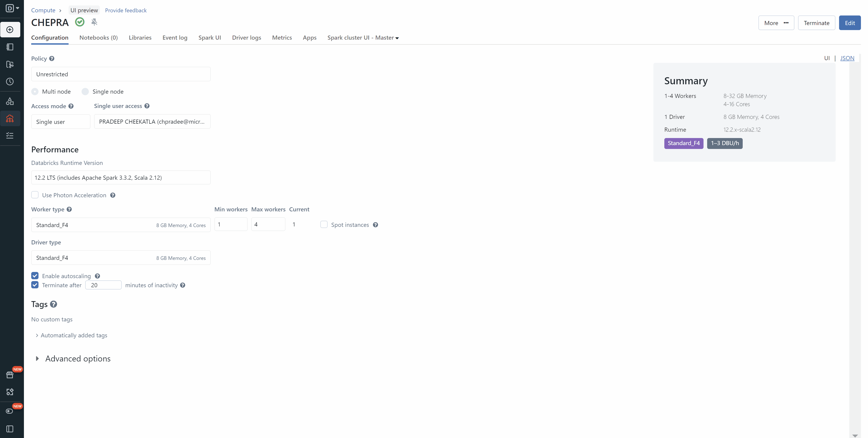Screen dimensions: 868x438
Task: Enable the Use Photon Acceleration checkbox
Action: click(x=35, y=195)
